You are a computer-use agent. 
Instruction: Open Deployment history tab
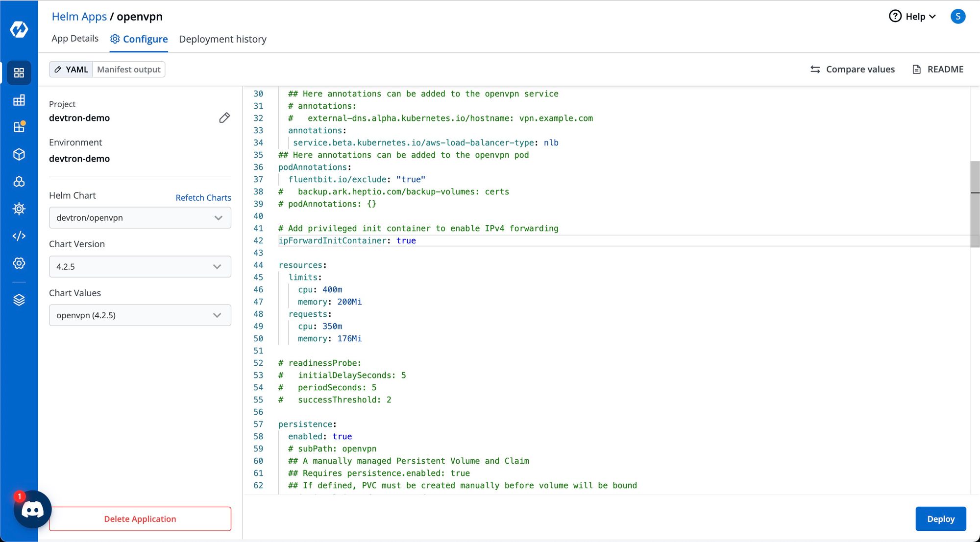click(x=222, y=39)
